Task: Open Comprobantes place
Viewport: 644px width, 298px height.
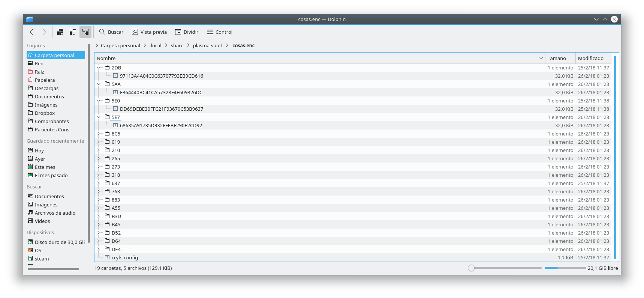Action: coord(56,121)
